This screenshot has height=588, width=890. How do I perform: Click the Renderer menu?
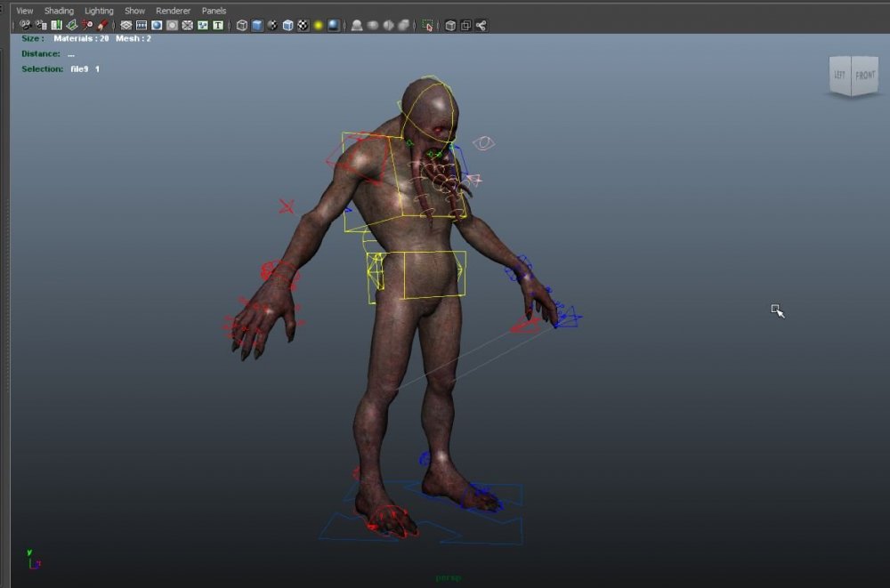pyautogui.click(x=173, y=11)
